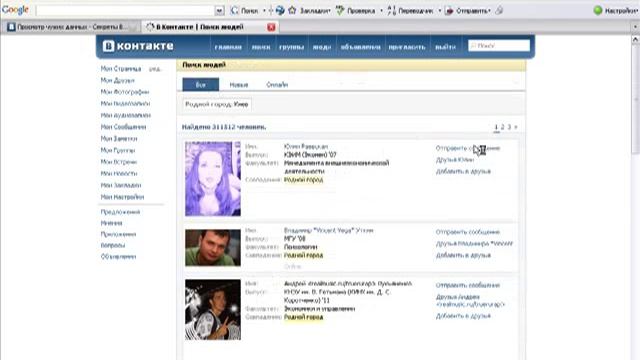Open Мои Новости in the sidebar

click(x=119, y=173)
